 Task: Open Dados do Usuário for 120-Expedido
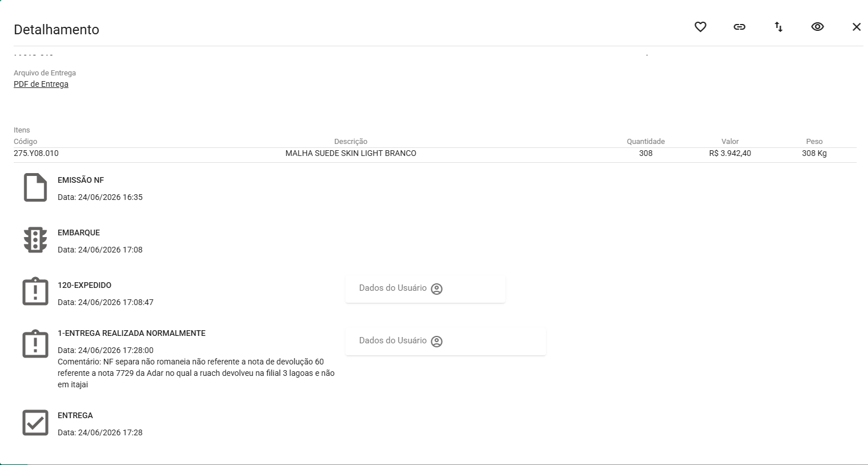coord(425,288)
